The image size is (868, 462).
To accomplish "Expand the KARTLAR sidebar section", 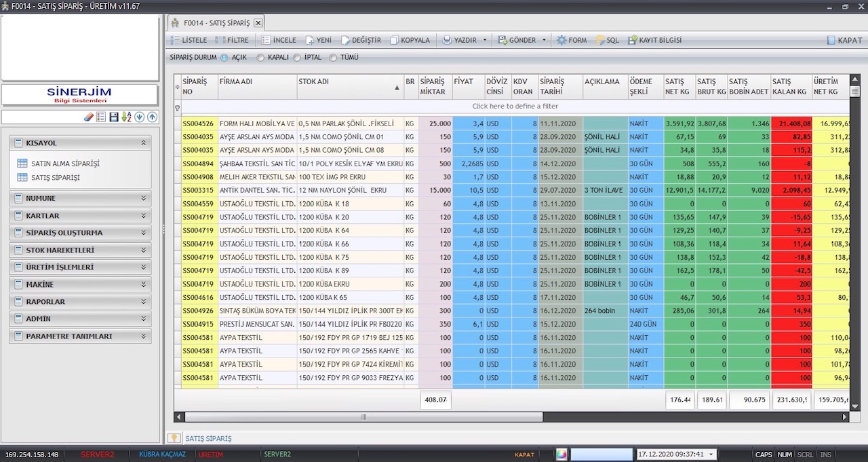I will click(80, 216).
